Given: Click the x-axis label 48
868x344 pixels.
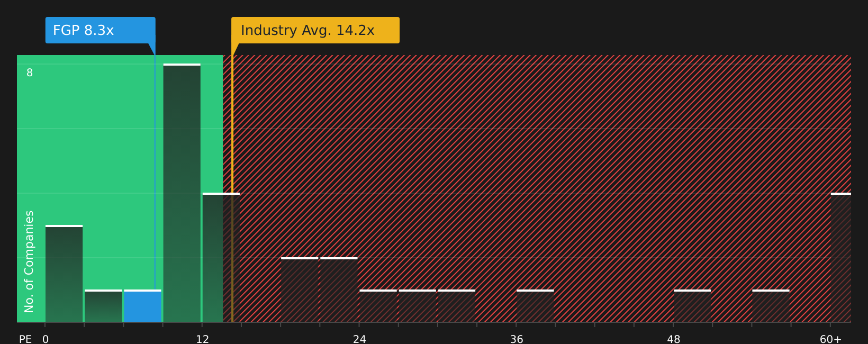Looking at the screenshot, I should pos(674,339).
